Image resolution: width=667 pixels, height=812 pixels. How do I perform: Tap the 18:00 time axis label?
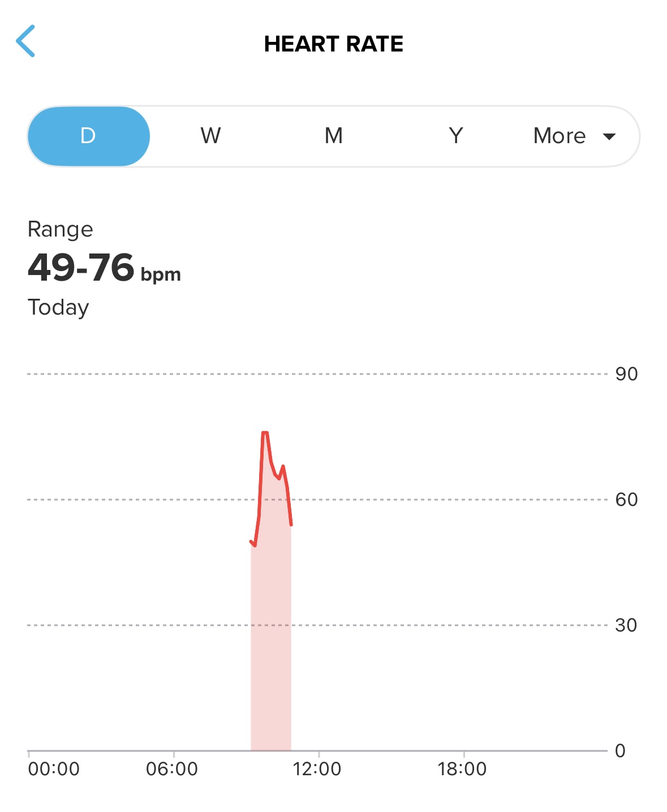pos(462,769)
